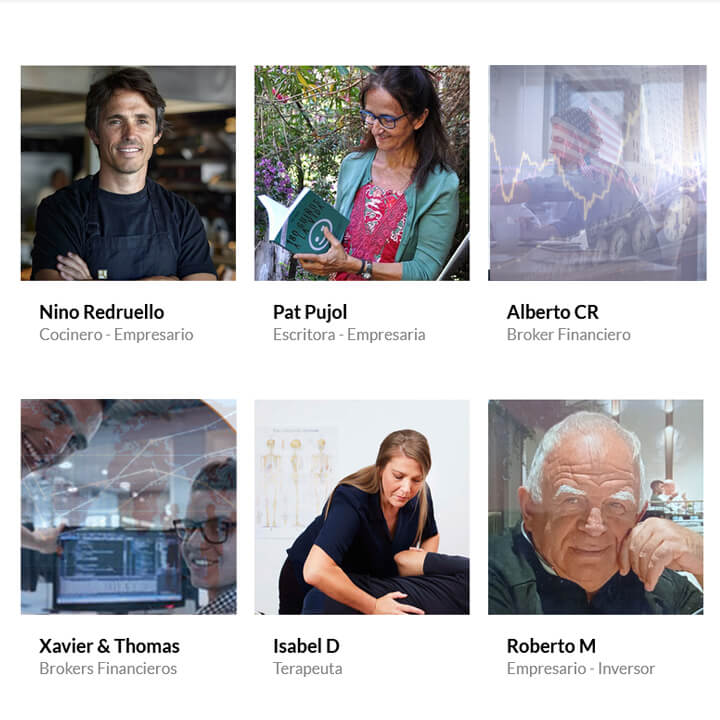Open Pat Pujol's reading photo

coord(362,173)
